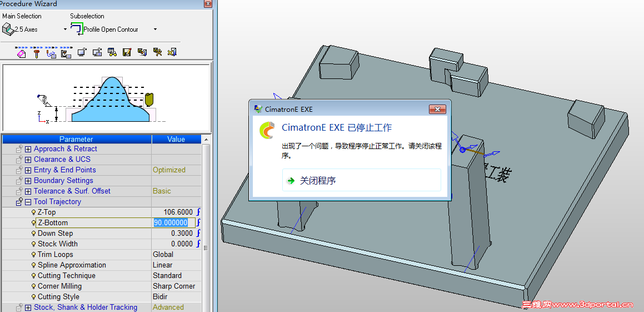Screen dimensions: 644x312
Task: Click the Entry & End Points value Optimized
Action: coord(169,170)
